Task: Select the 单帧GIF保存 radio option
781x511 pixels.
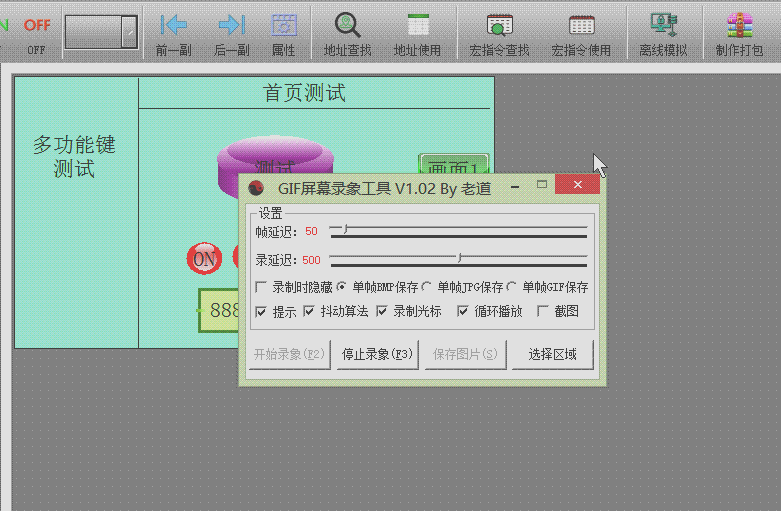Action: (x=512, y=287)
